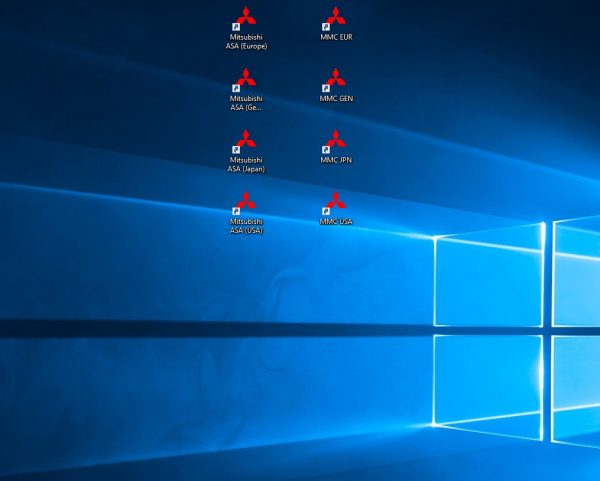600x481 pixels.
Task: Select the MMC GEN desktop shortcut
Action: (336, 85)
